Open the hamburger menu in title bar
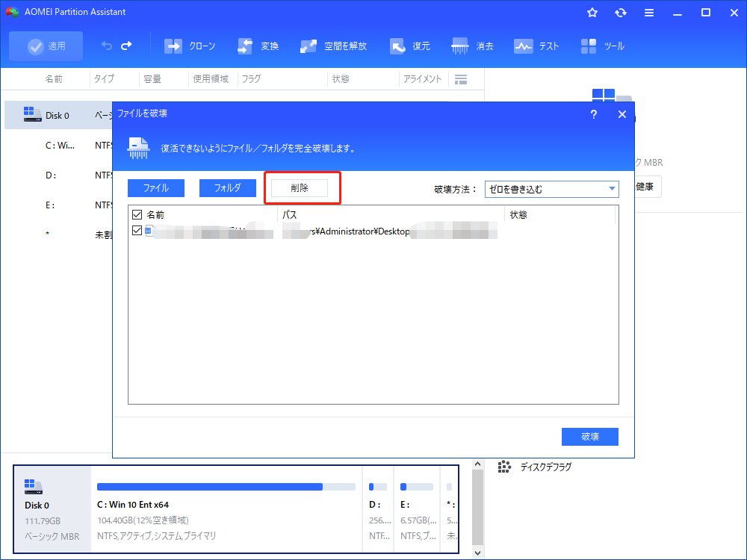The height and width of the screenshot is (560, 747). [649, 13]
